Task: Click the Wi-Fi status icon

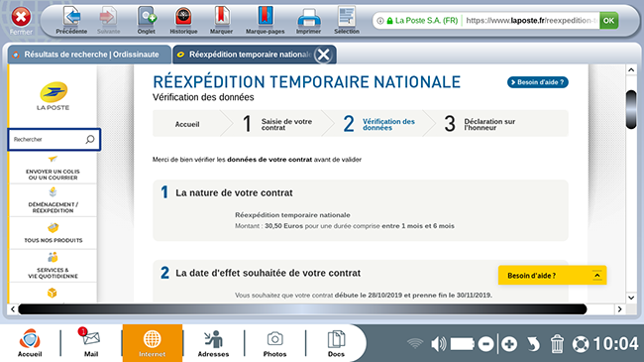Action: 415,343
